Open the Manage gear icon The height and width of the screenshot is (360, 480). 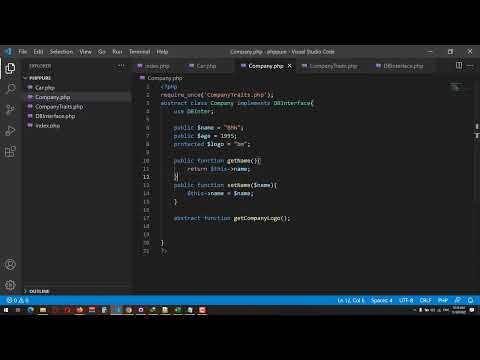[x=10, y=285]
